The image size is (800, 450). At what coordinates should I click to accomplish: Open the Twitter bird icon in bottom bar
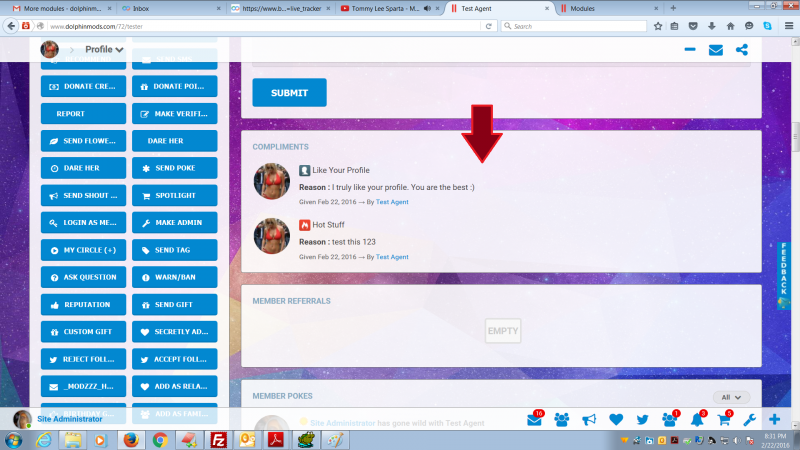click(x=642, y=420)
